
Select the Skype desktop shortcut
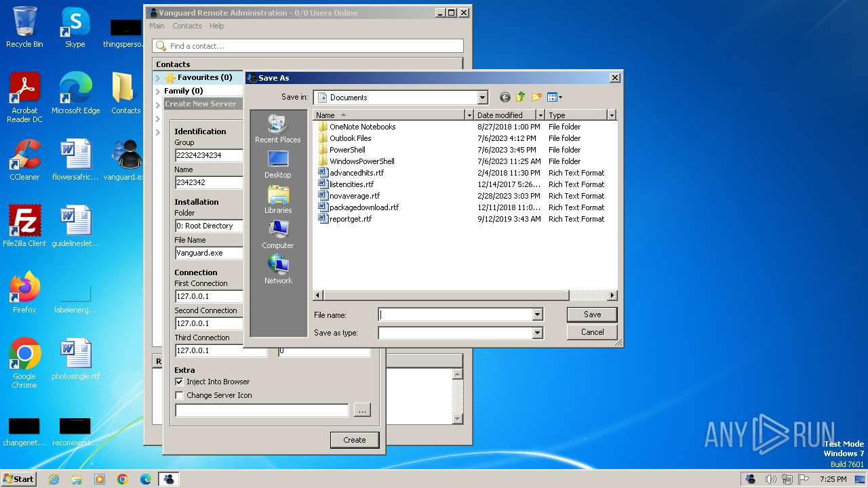point(75,27)
